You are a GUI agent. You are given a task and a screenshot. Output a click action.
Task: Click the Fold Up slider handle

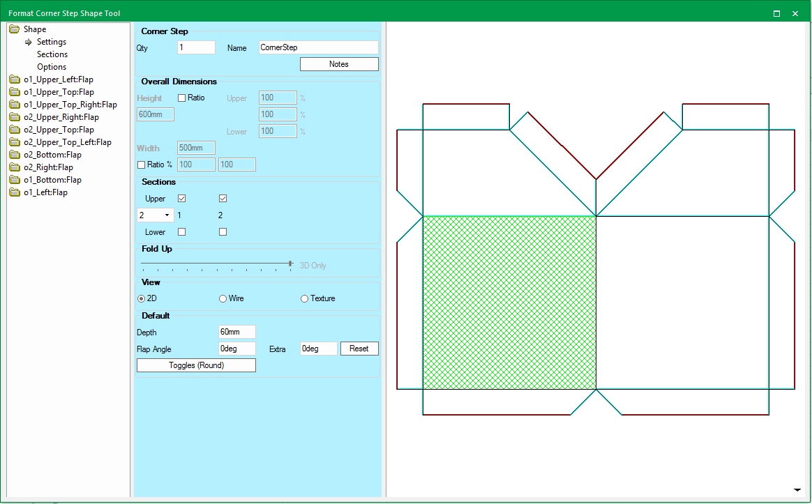(290, 264)
